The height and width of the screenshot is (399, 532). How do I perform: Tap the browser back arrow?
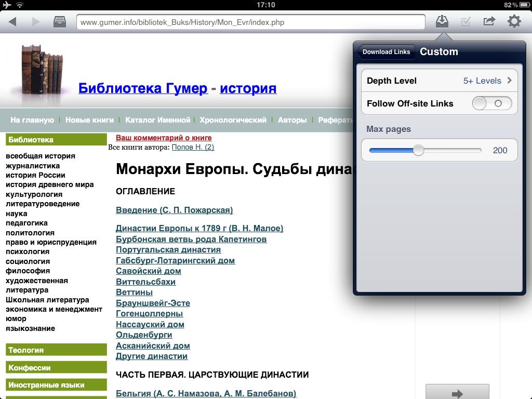tap(13, 22)
